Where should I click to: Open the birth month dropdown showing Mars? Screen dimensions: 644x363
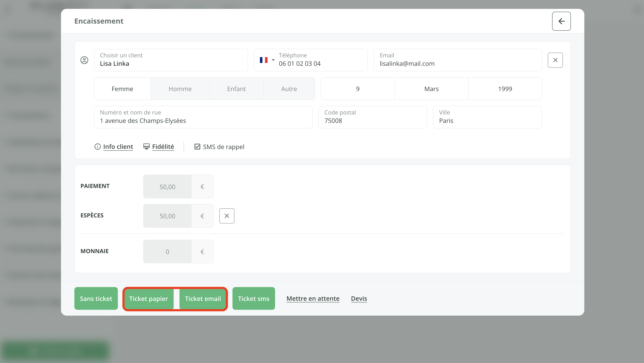click(x=431, y=89)
